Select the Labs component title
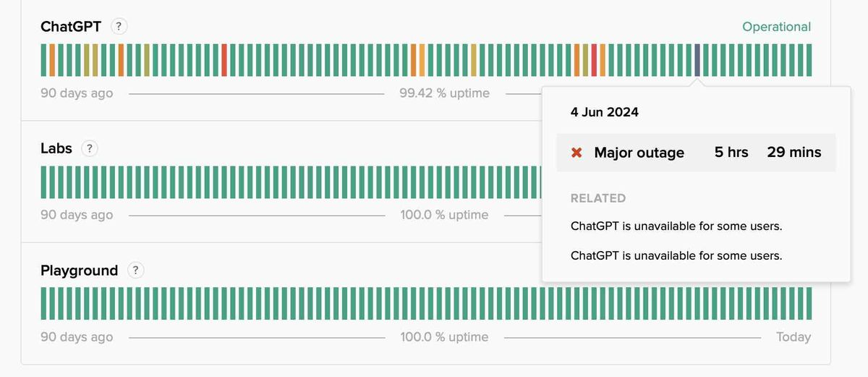 (x=56, y=148)
